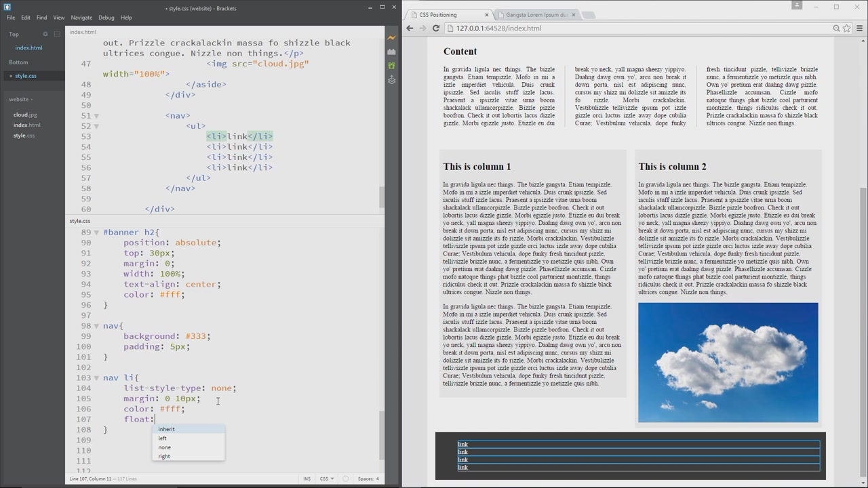Click the fourth 'link' in the page nav
This screenshot has width=868, height=488.
click(x=463, y=467)
